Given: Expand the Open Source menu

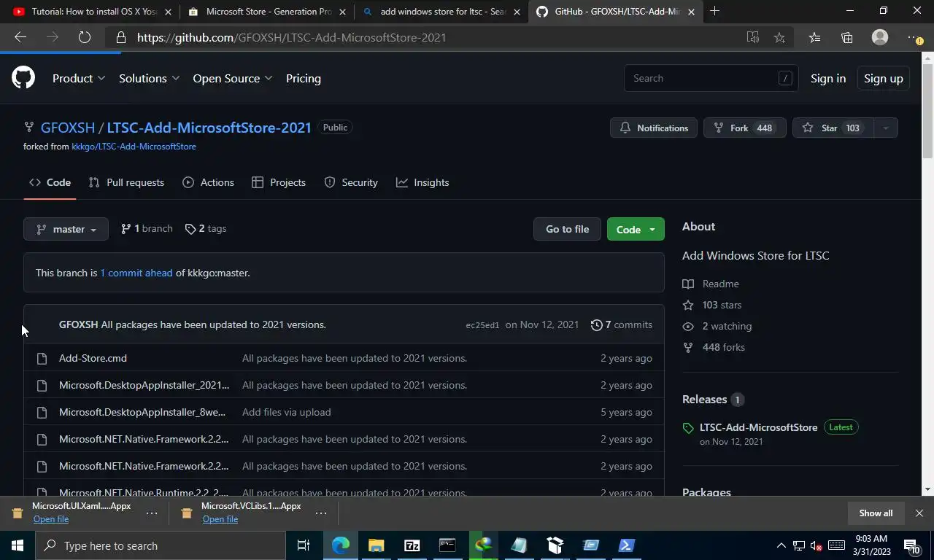Looking at the screenshot, I should [x=233, y=78].
